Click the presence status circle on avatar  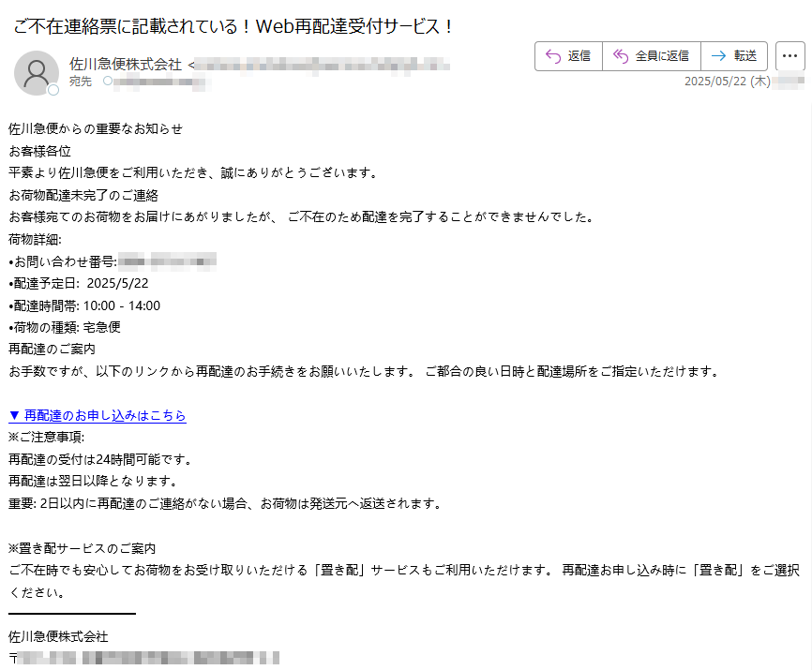click(53, 90)
